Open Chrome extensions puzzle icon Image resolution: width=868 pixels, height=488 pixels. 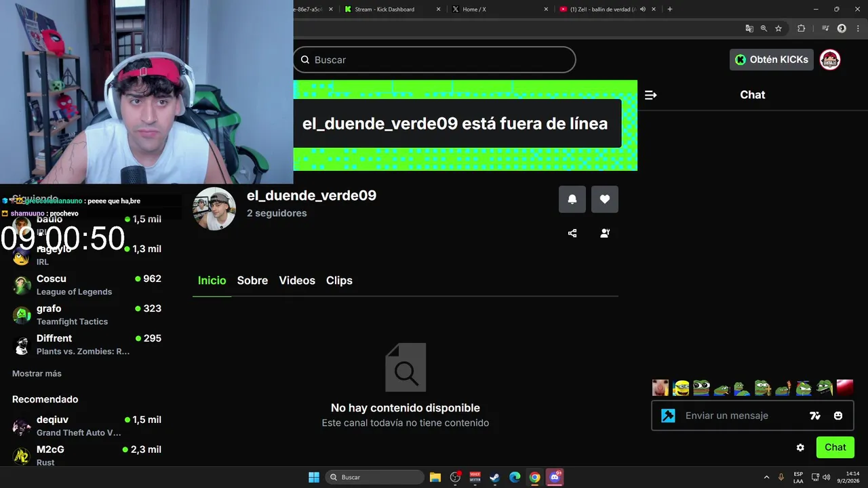click(x=802, y=28)
